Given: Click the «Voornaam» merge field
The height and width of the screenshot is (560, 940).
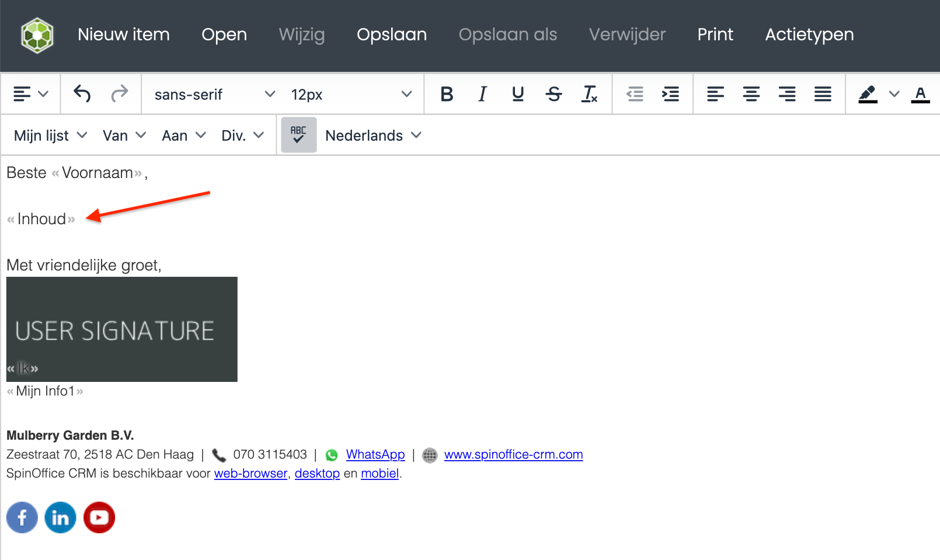Looking at the screenshot, I should point(97,173).
